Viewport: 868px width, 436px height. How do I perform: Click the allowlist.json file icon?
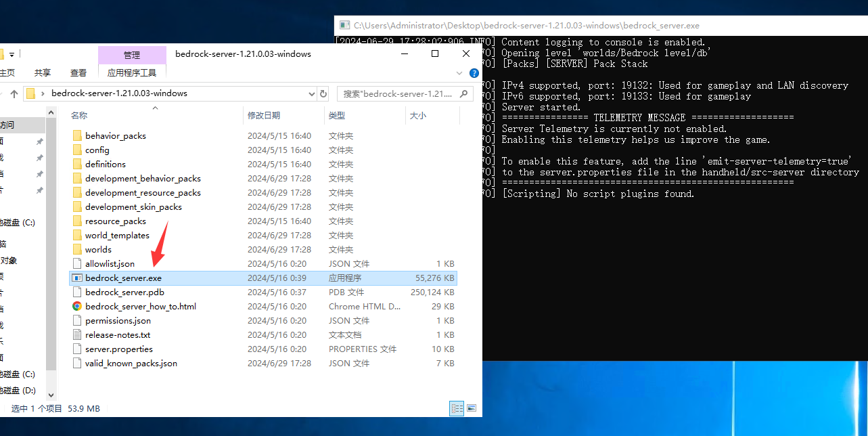click(77, 263)
